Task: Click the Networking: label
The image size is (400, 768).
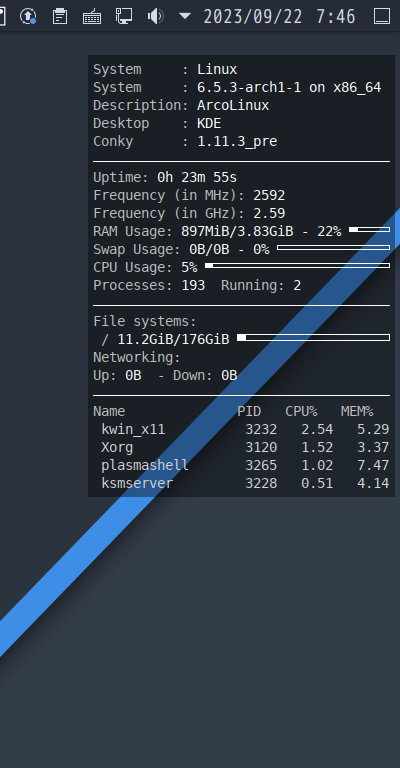Action: click(x=137, y=358)
